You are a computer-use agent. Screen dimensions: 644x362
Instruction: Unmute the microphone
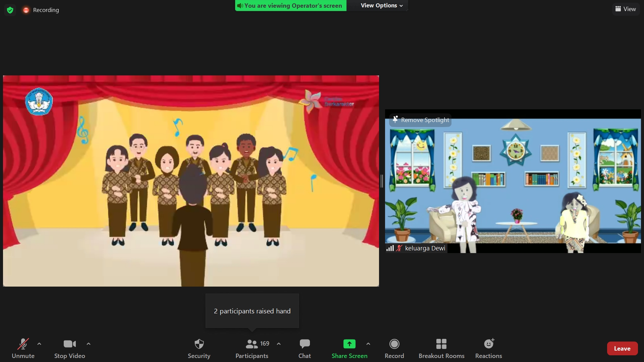point(23,344)
